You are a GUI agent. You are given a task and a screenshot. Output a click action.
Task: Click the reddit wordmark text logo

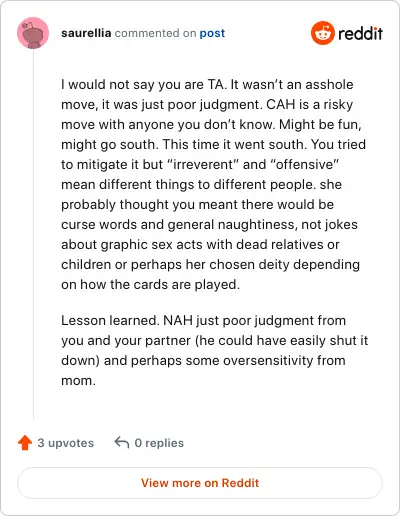pos(360,34)
